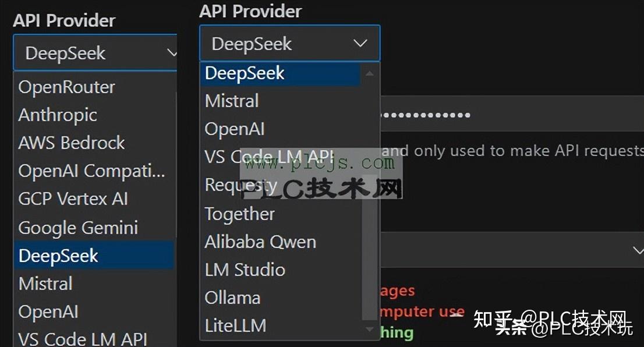This screenshot has width=644, height=347.
Task: Pick the OpenAI Compati... option
Action: [94, 171]
